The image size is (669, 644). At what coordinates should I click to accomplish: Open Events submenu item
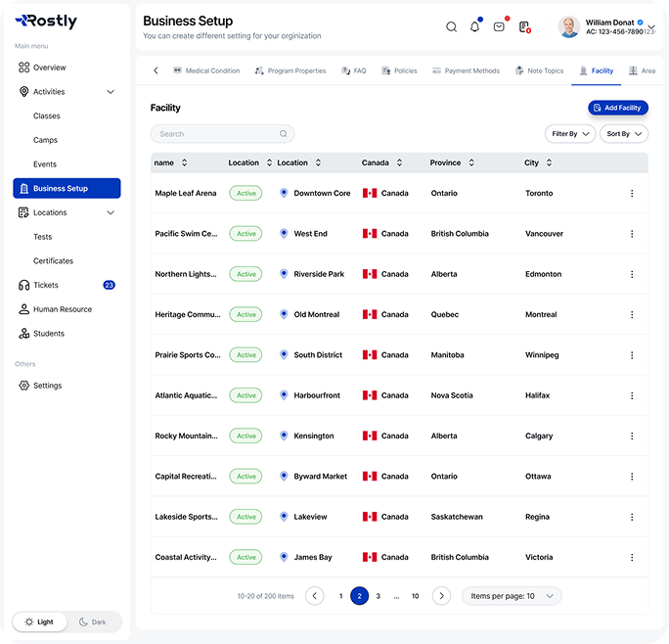[x=45, y=164]
